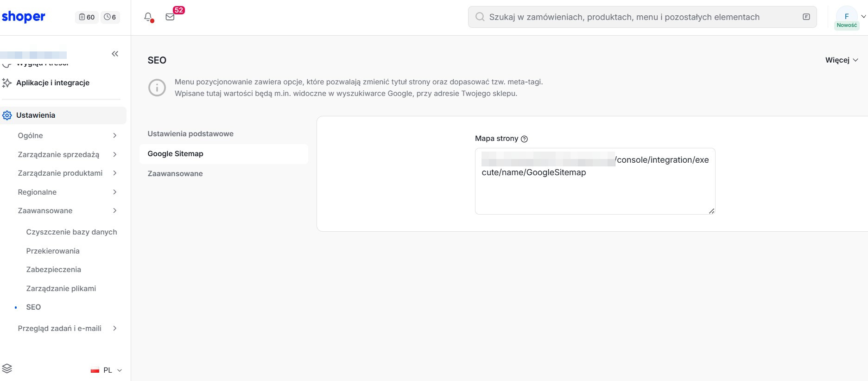Click the shortcut icon inside search bar

806,17
